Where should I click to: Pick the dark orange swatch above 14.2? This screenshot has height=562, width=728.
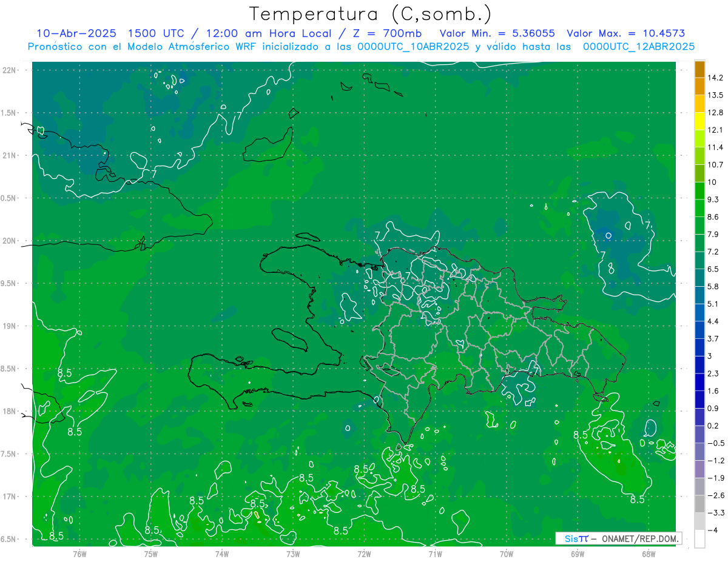pyautogui.click(x=699, y=69)
